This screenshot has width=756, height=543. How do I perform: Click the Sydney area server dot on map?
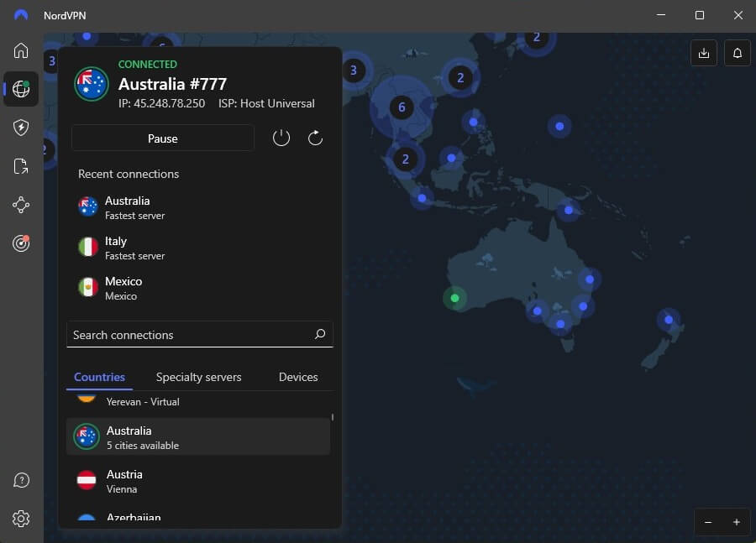click(583, 306)
